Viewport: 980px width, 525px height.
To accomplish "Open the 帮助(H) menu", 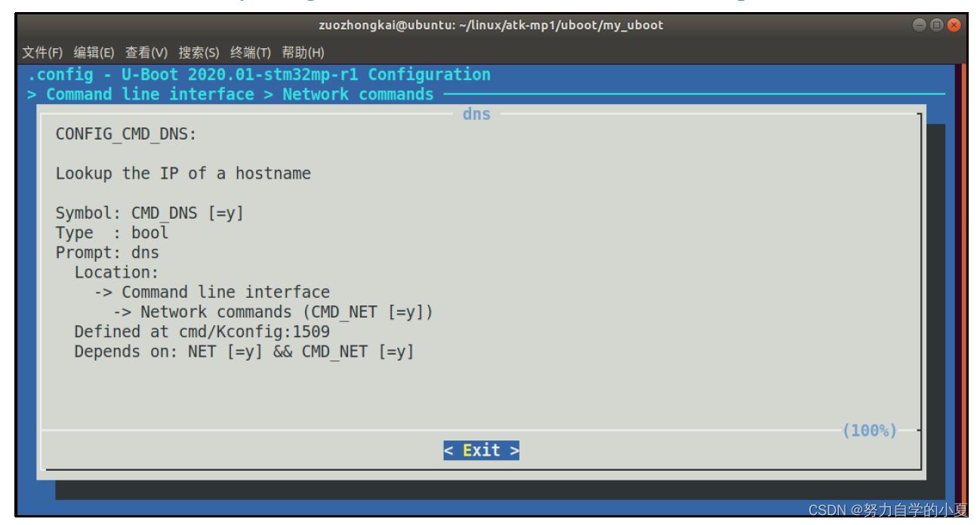I will pyautogui.click(x=303, y=53).
